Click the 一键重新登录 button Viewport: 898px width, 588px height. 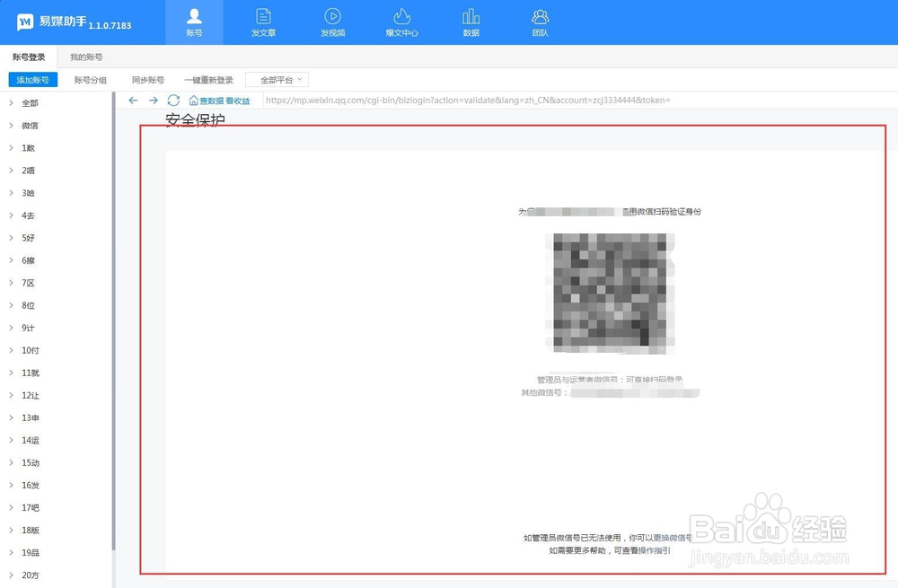[208, 80]
